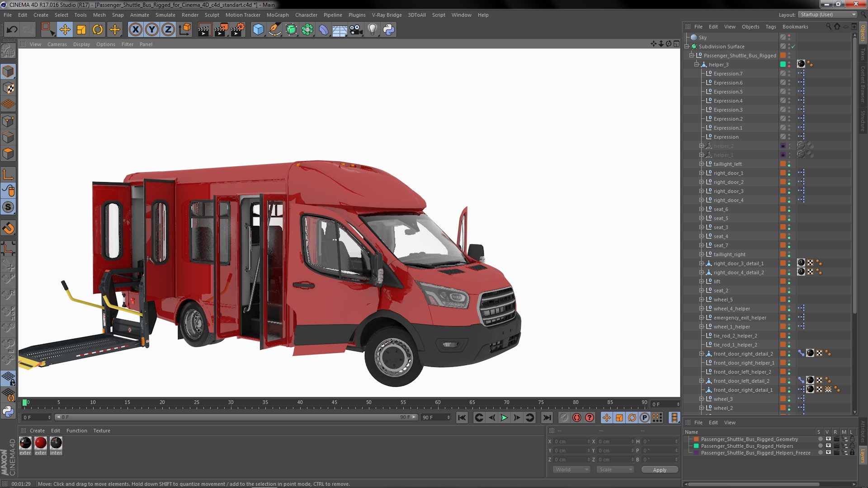
Task: Expand the right_door_1 tree node
Action: coord(702,173)
